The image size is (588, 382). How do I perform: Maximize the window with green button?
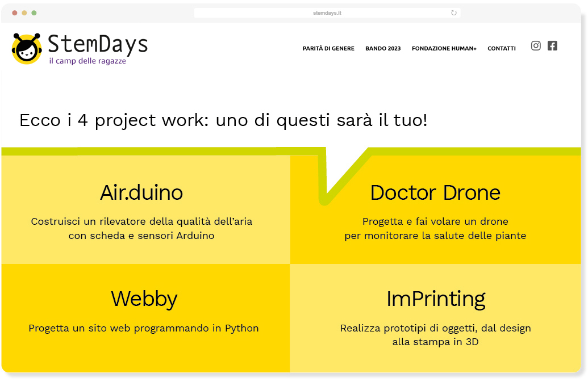pos(34,12)
